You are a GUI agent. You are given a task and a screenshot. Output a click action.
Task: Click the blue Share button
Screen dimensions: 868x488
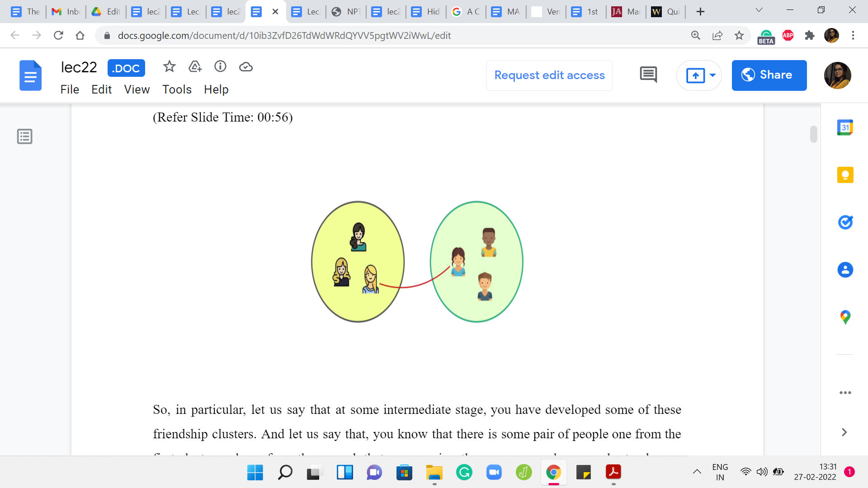(769, 75)
